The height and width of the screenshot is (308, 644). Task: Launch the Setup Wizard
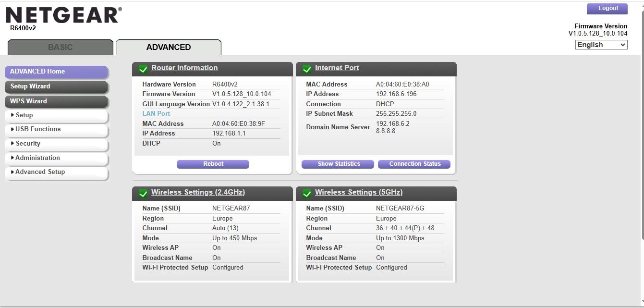57,86
